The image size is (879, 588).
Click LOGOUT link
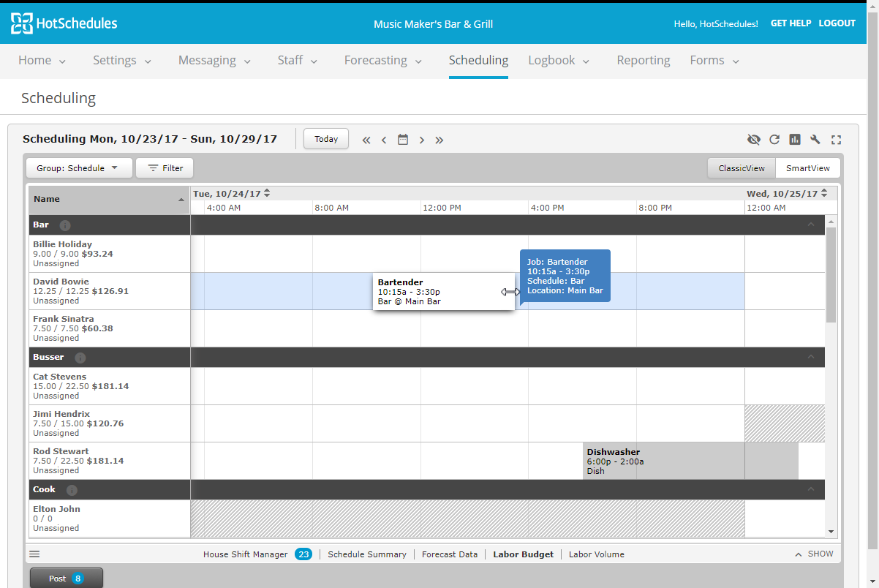[x=837, y=23]
